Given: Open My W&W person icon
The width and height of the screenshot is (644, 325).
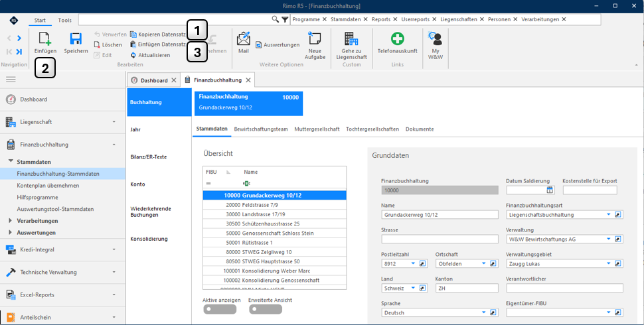Looking at the screenshot, I should 436,38.
